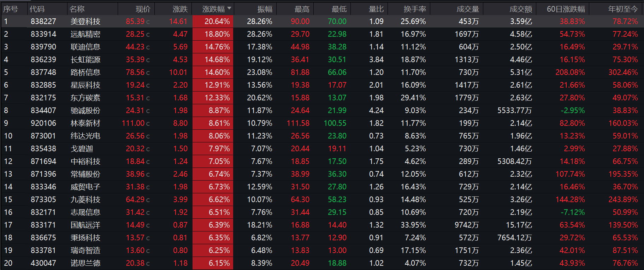The width and height of the screenshot is (644, 270).
Task: Click the 序号 column header
Action: pos(11,9)
